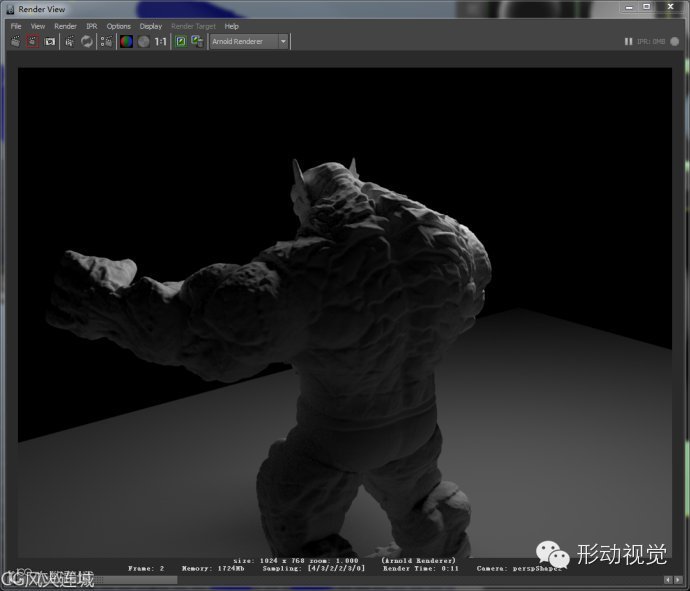Pause IPR tuning with the pause icon

(628, 41)
